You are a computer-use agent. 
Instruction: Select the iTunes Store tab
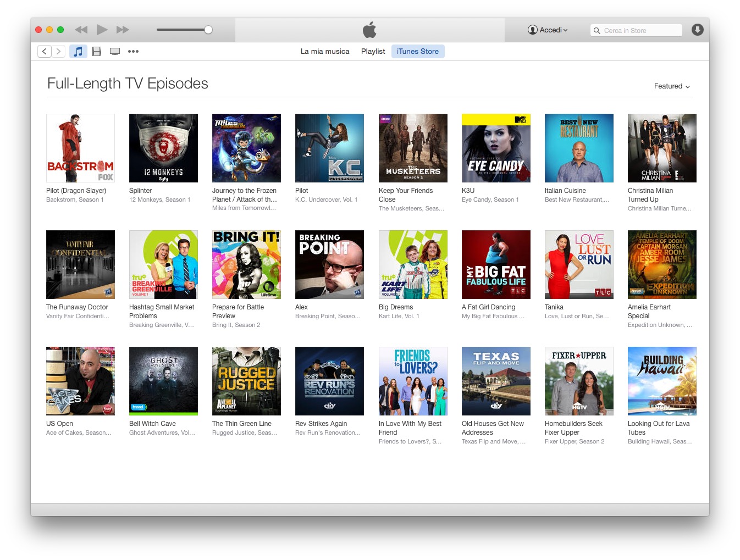pyautogui.click(x=418, y=51)
